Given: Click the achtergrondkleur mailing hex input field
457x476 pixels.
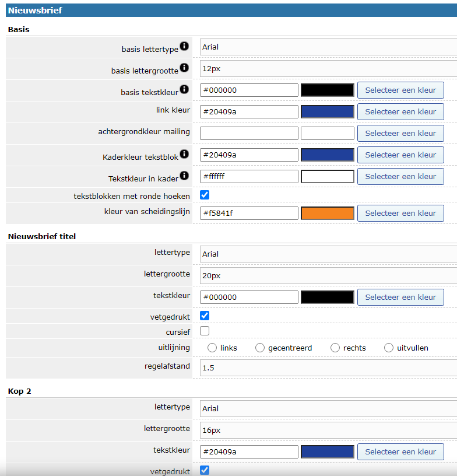Looking at the screenshot, I should pyautogui.click(x=249, y=133).
